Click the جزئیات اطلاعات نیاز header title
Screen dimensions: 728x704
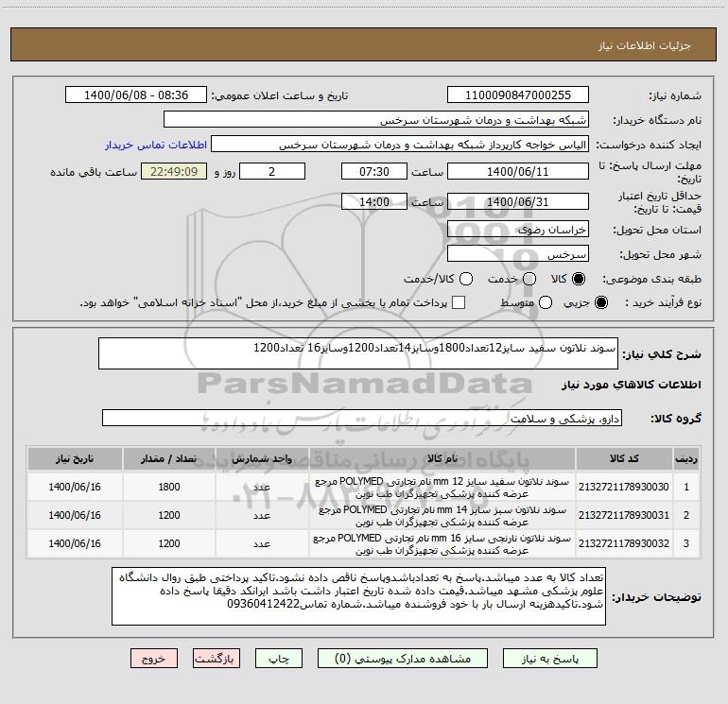[x=645, y=45]
